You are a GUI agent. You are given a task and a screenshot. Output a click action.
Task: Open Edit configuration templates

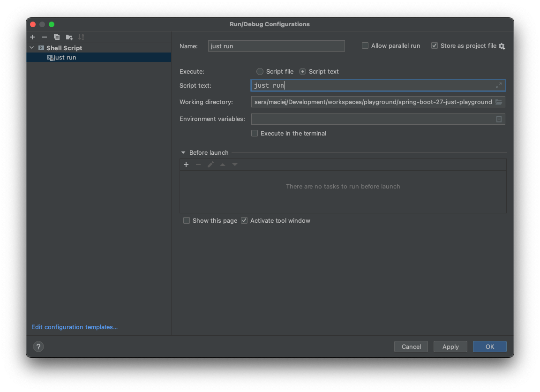click(74, 327)
